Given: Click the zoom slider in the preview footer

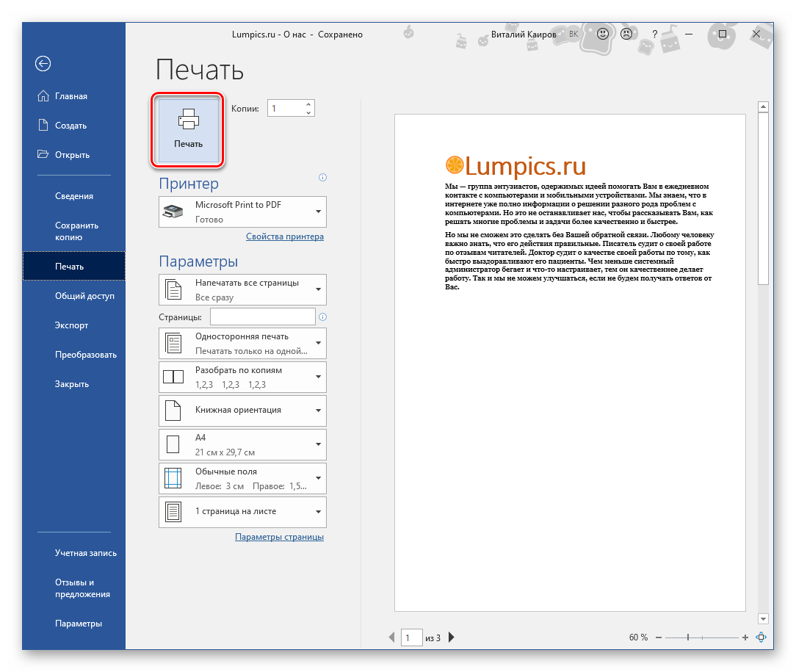Looking at the screenshot, I should tap(688, 637).
